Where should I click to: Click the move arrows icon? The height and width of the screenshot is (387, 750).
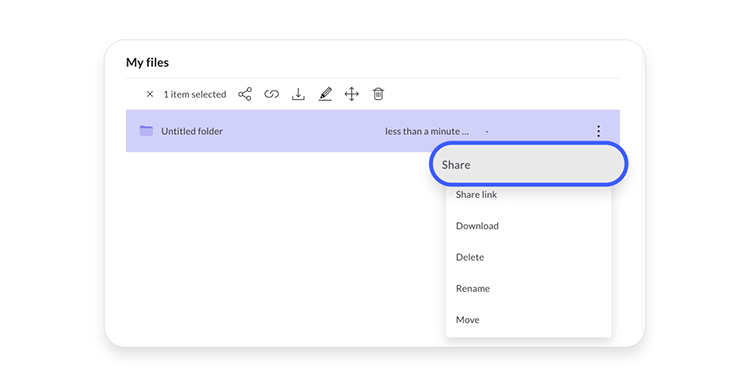pyautogui.click(x=352, y=94)
